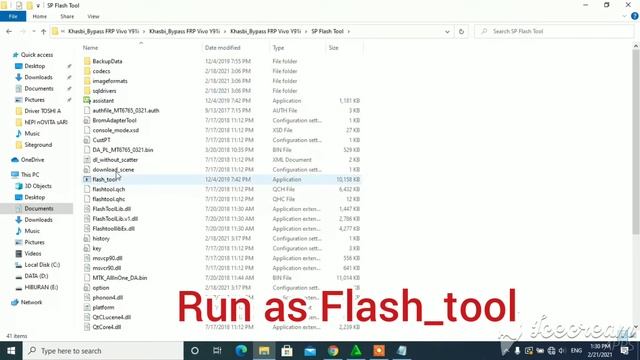Select the BromAdapterTool config file
This screenshot has width=640, height=360.
(114, 120)
